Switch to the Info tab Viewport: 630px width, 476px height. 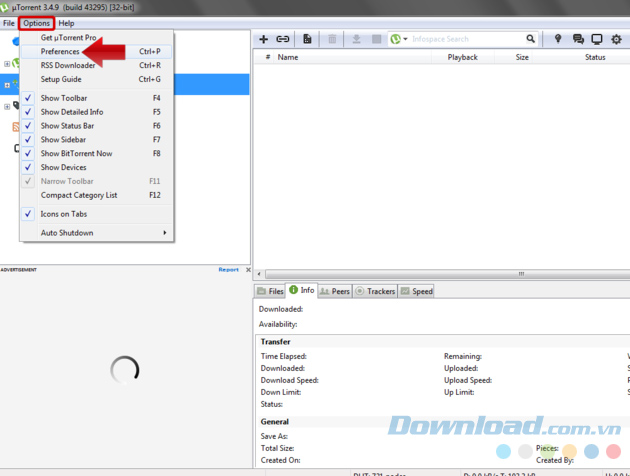click(x=302, y=290)
